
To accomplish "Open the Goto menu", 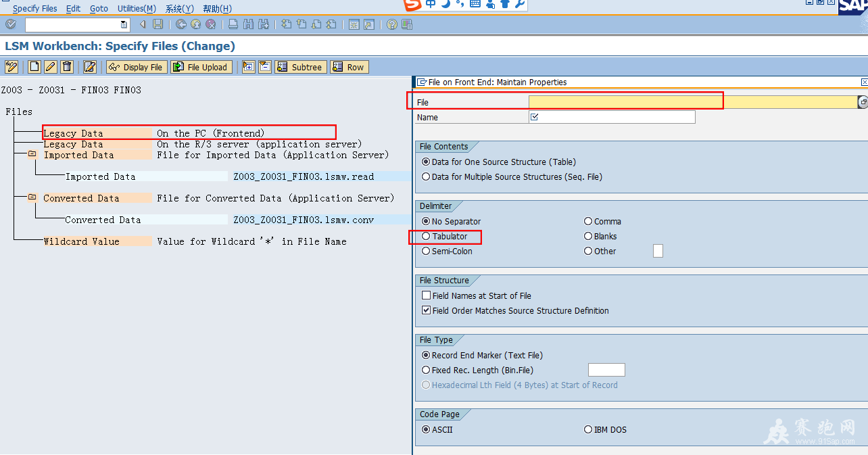I will (99, 9).
